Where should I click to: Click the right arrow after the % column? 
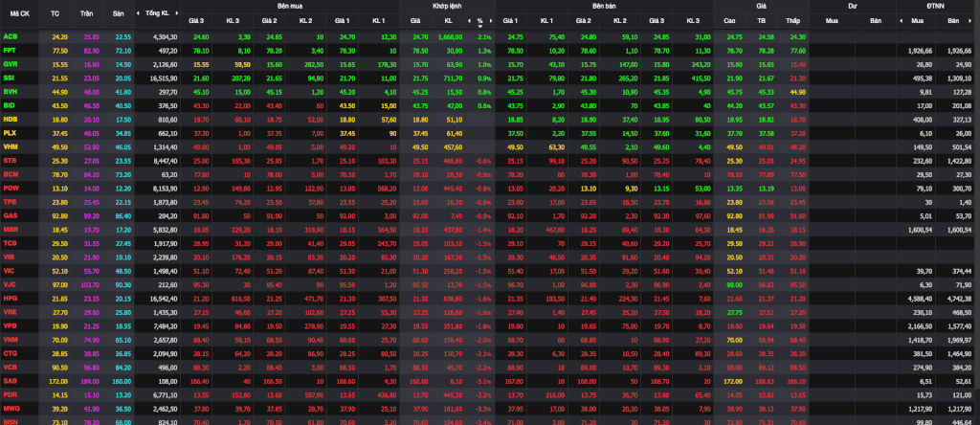click(491, 21)
